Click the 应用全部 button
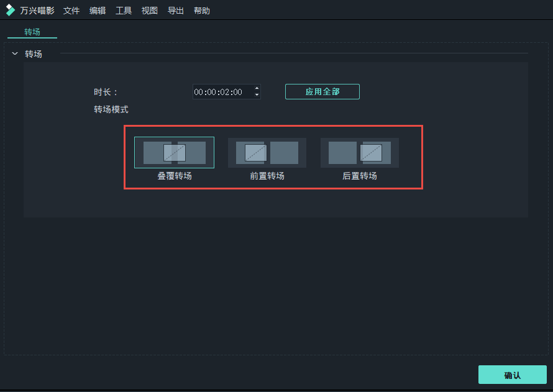Screen dimensions: 553x392 322,91
